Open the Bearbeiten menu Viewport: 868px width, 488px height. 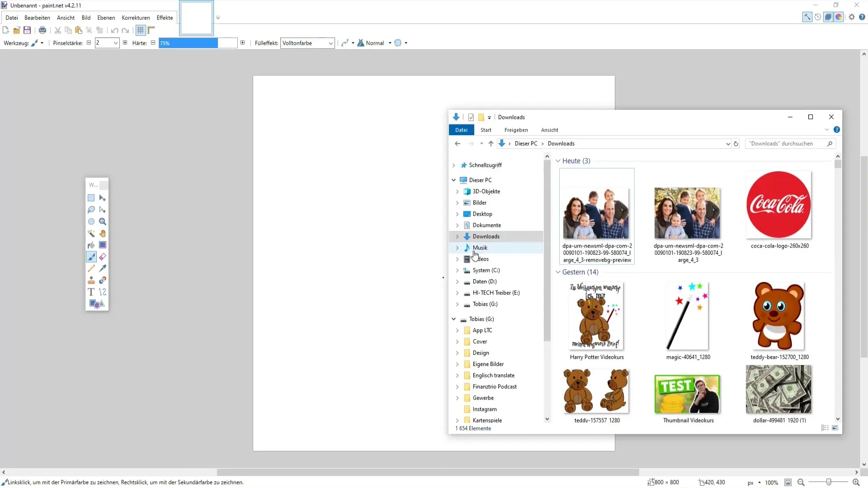pos(37,18)
